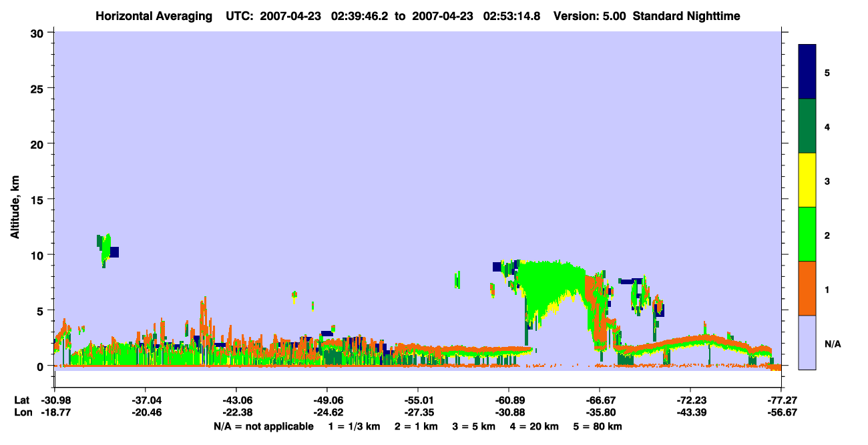Click the lavender N/A color swatch
Screen dimensions: 868x445
(807, 342)
